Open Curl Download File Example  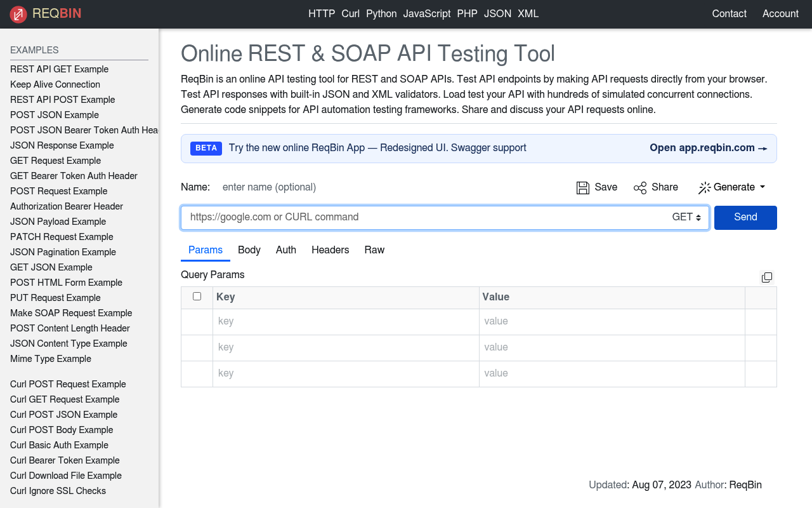(66, 476)
